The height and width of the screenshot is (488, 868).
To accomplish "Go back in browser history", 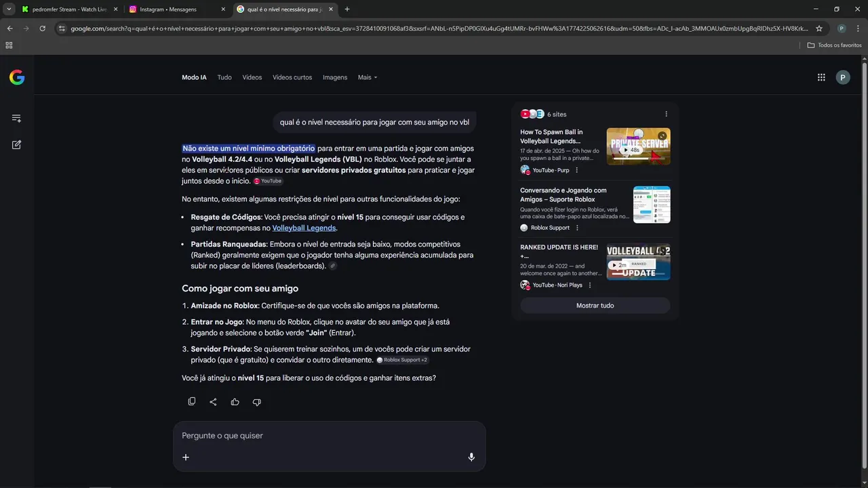I will click(9, 28).
